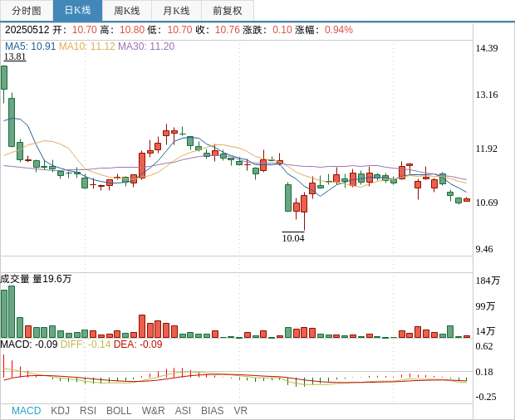Image resolution: width=515 pixels, height=420 pixels.
Task: Click the tallest green volume bar
Action: point(12,312)
